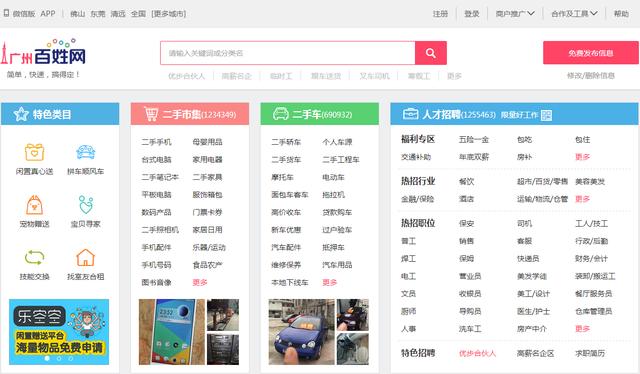Click the 免费发布信息 button
This screenshot has height=374, width=640.
point(591,53)
